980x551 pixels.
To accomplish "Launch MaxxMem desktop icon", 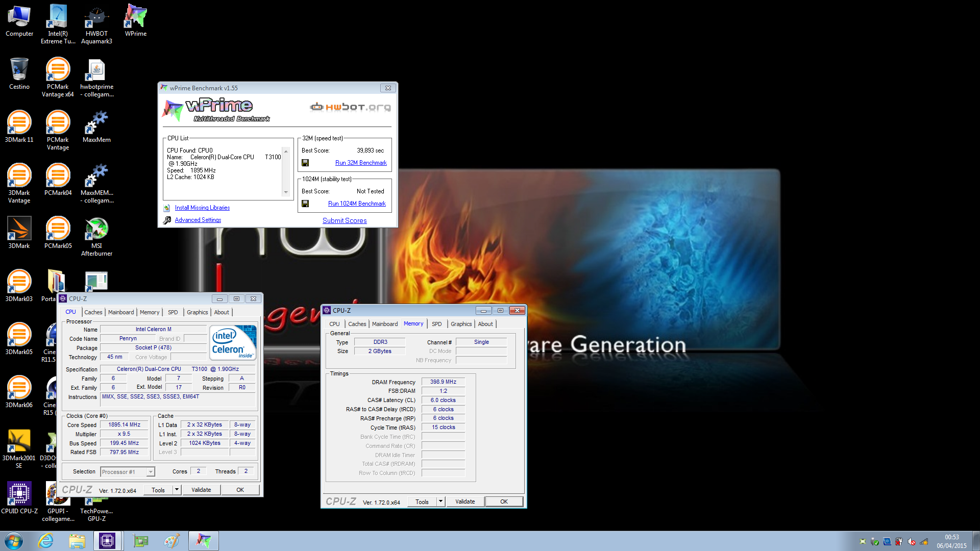I will coord(96,127).
